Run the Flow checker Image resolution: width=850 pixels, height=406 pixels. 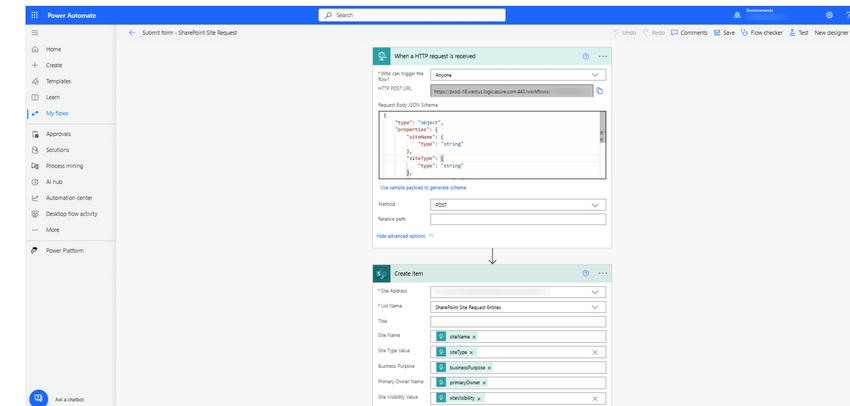point(762,33)
